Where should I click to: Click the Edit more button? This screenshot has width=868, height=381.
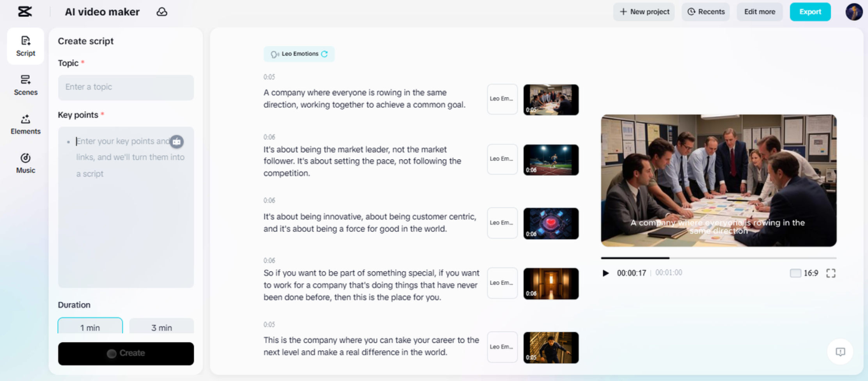(x=760, y=12)
